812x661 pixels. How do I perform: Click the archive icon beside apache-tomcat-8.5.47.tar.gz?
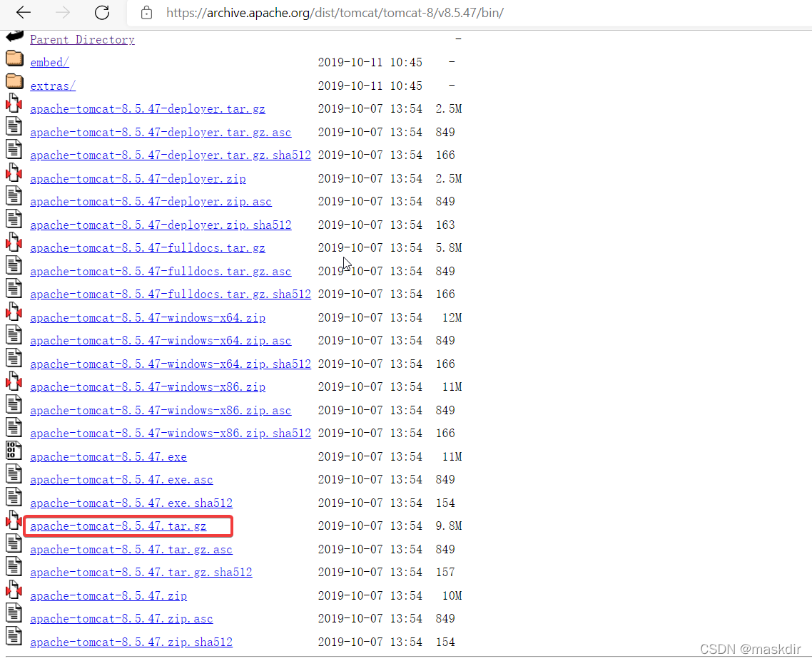click(x=14, y=521)
